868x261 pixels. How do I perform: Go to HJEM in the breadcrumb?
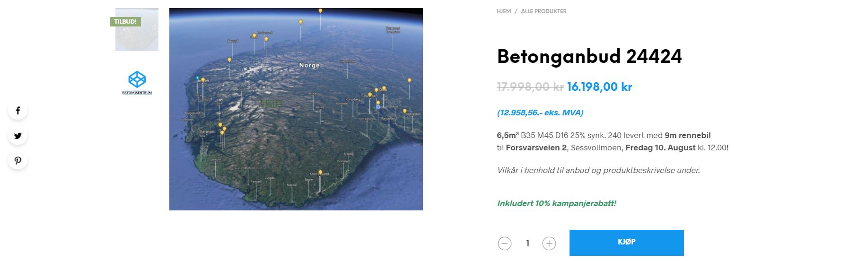tap(504, 11)
